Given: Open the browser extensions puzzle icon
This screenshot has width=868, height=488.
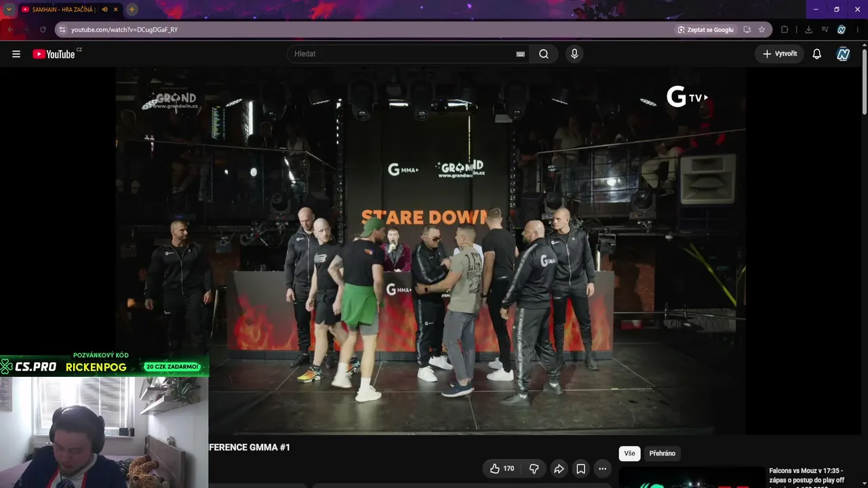Looking at the screenshot, I should tap(785, 30).
